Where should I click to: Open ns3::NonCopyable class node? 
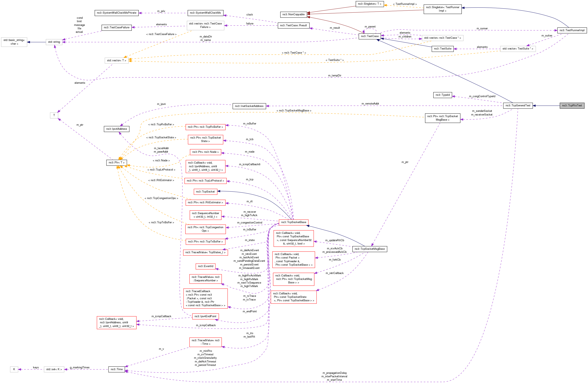293,14
